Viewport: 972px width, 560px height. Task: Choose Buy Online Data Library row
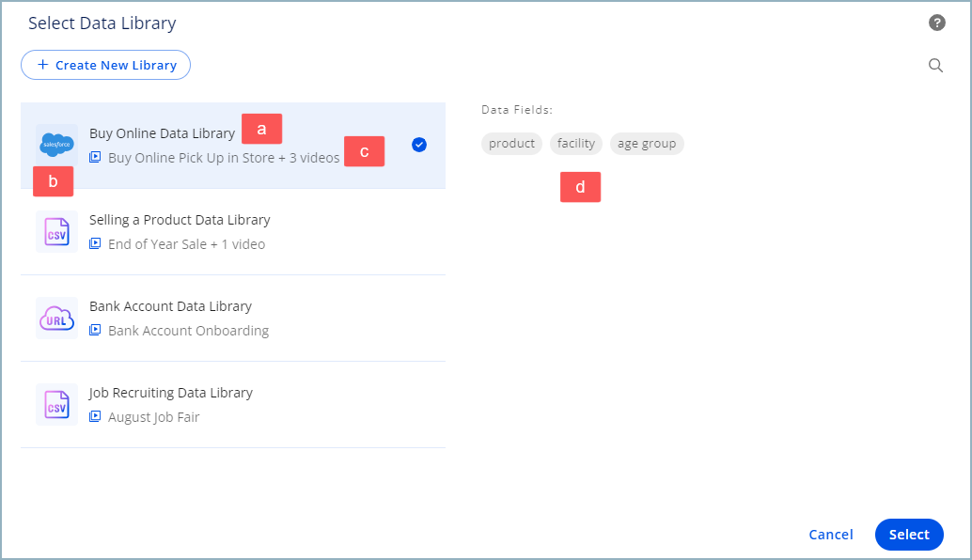(x=233, y=145)
